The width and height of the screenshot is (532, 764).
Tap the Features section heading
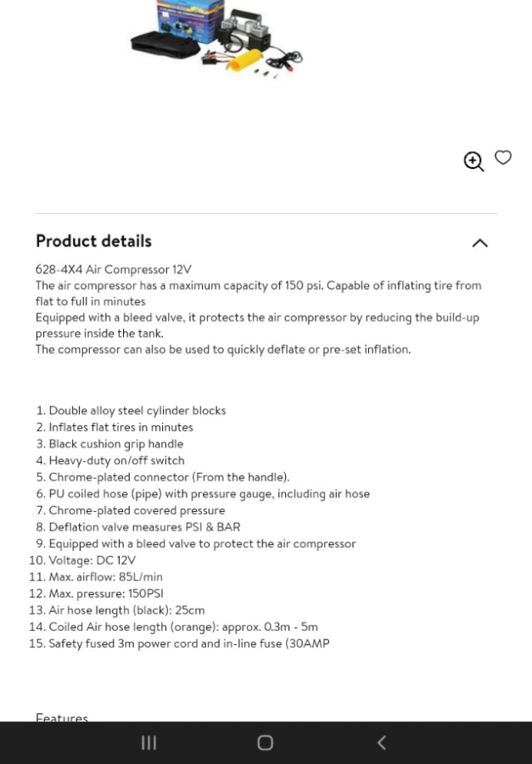click(x=62, y=717)
